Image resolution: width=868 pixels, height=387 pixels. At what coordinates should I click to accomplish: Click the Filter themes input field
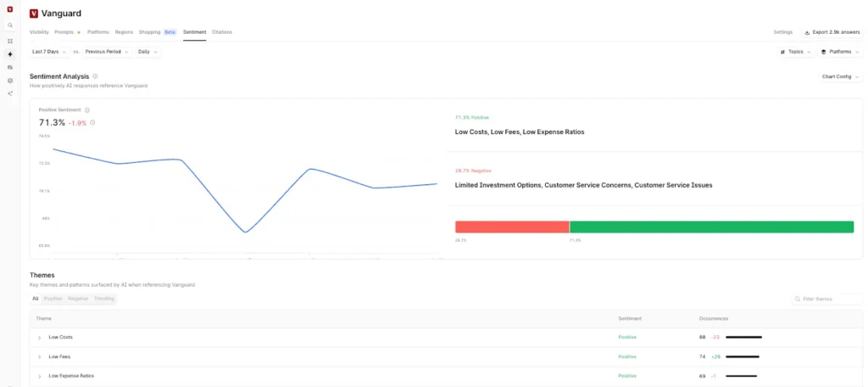(826, 299)
